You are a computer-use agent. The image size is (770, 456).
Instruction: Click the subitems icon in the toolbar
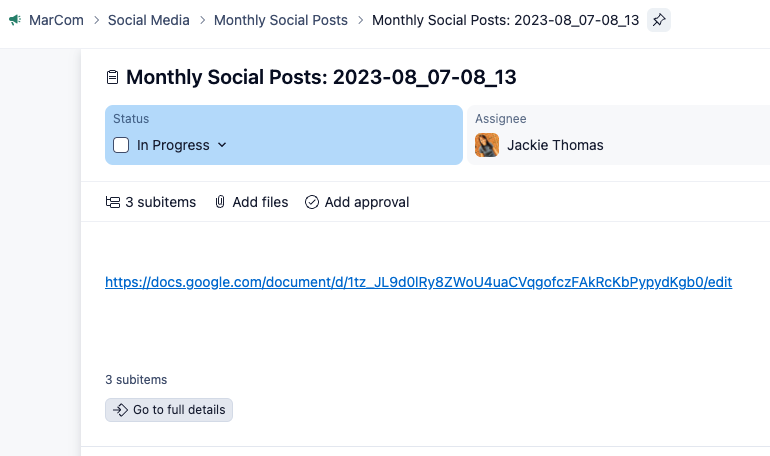pos(113,202)
